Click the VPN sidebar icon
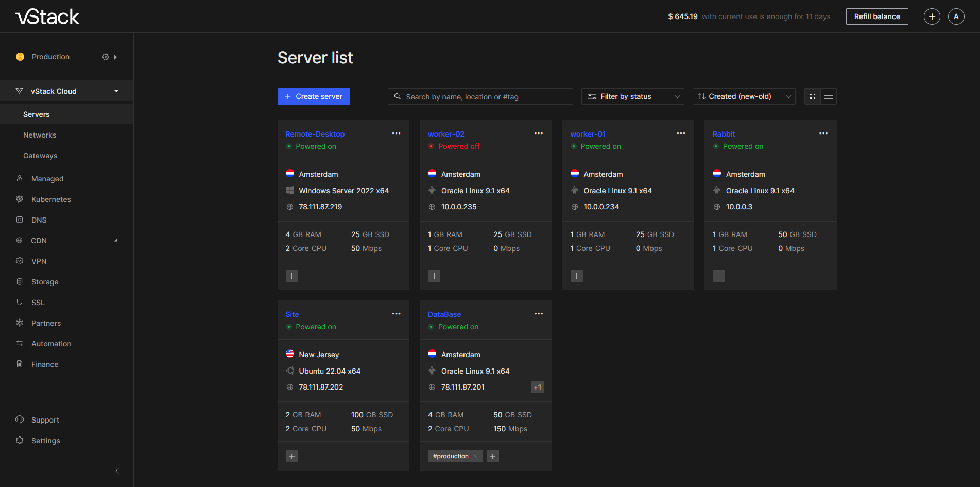The height and width of the screenshot is (487, 980). click(x=20, y=261)
